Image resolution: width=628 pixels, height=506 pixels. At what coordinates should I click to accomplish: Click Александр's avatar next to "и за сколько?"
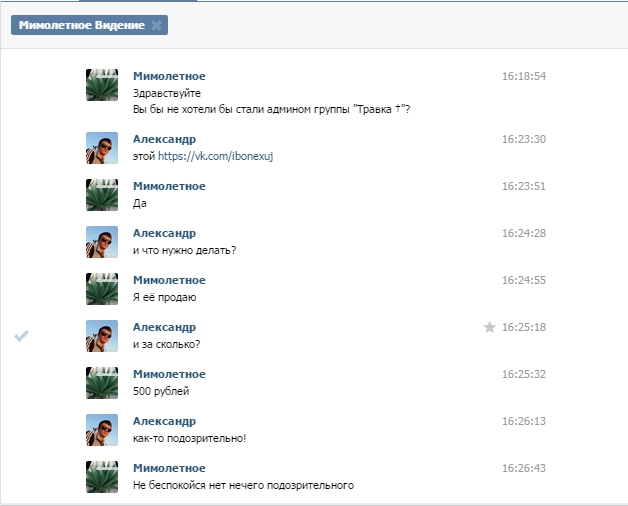pyautogui.click(x=102, y=336)
